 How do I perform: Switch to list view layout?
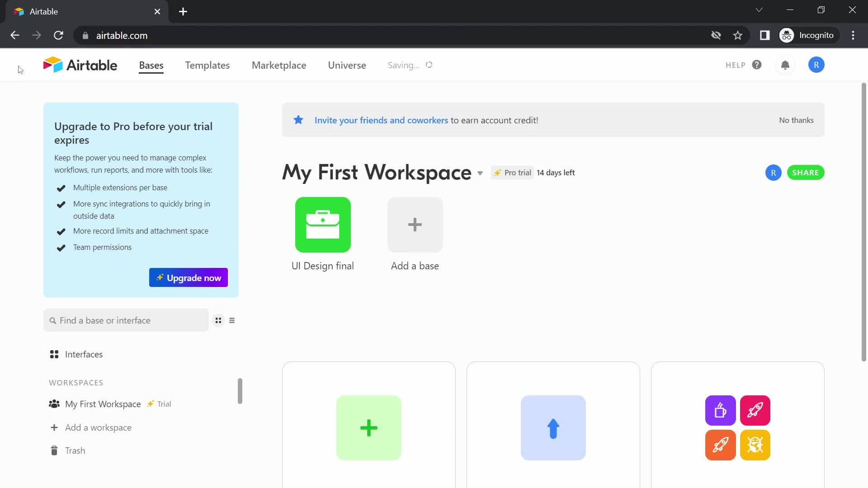coord(232,320)
